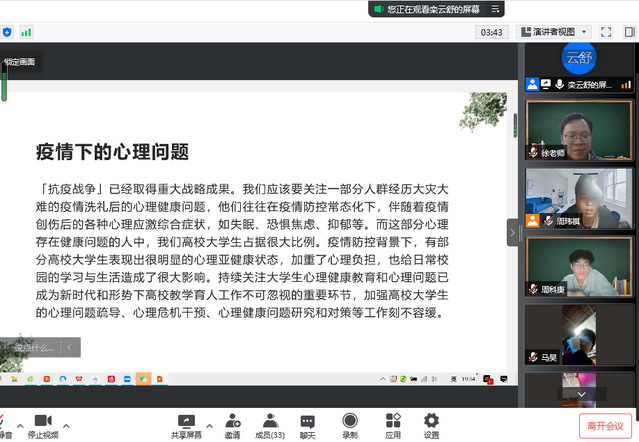This screenshot has width=639, height=442.
Task: Open meeting Settings (设置) gear
Action: click(431, 424)
